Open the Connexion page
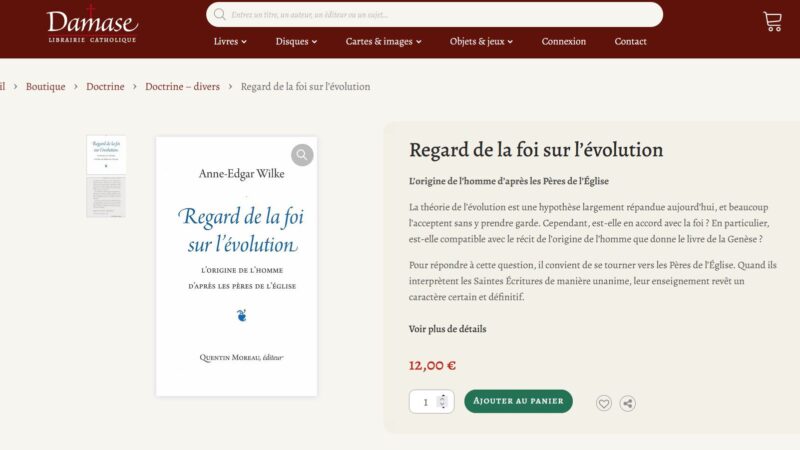Image resolution: width=800 pixels, height=450 pixels. pyautogui.click(x=564, y=41)
